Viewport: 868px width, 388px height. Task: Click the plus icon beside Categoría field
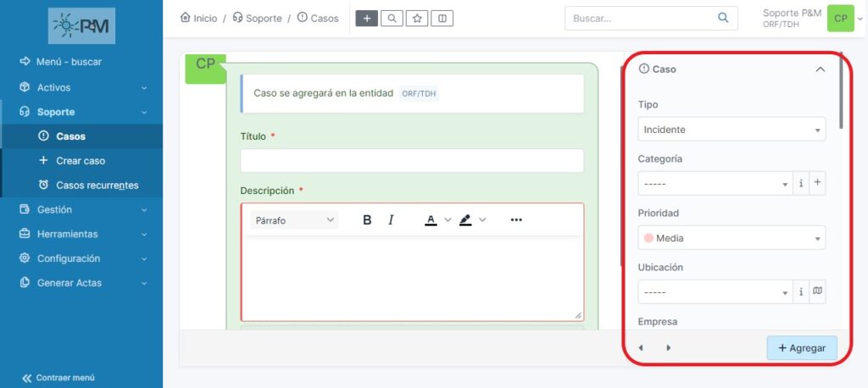tap(817, 183)
